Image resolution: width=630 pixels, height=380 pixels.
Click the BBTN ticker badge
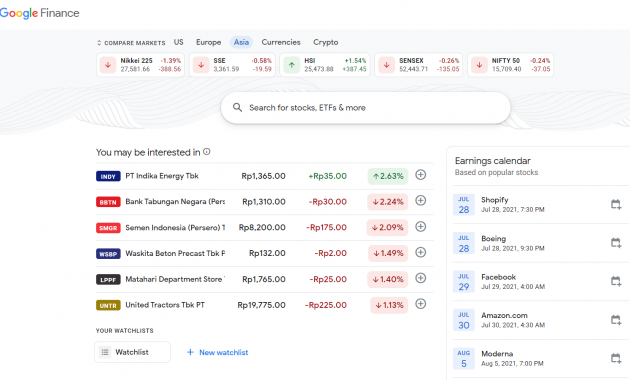click(x=108, y=202)
